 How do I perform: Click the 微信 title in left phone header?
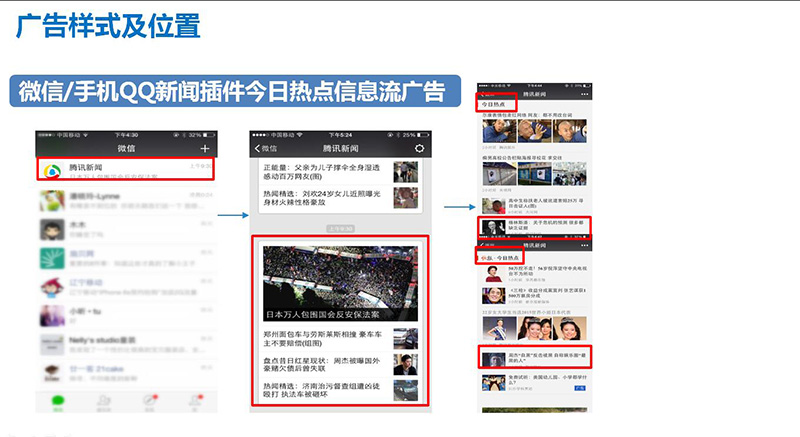(126, 148)
